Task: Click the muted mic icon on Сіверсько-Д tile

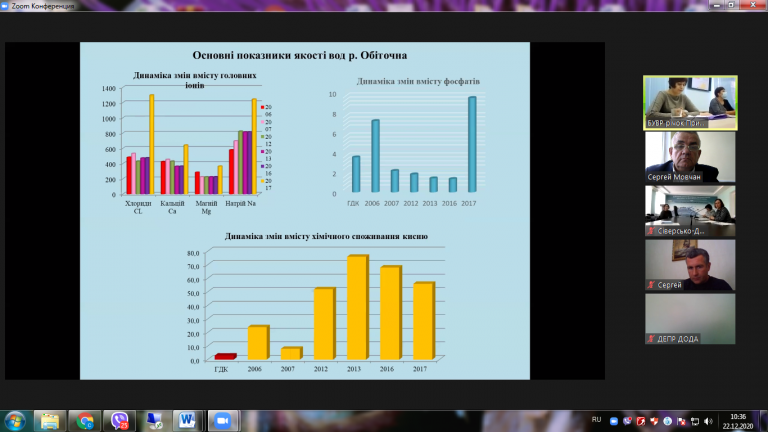Action: (x=651, y=231)
